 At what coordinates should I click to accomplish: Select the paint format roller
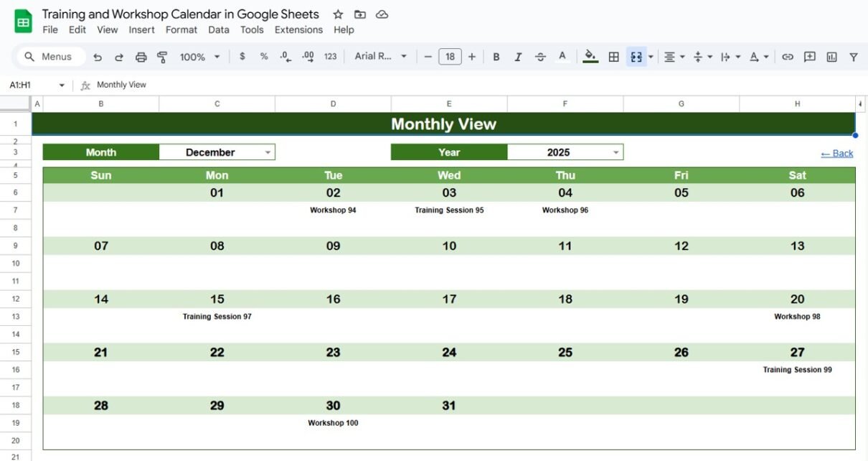pyautogui.click(x=162, y=57)
